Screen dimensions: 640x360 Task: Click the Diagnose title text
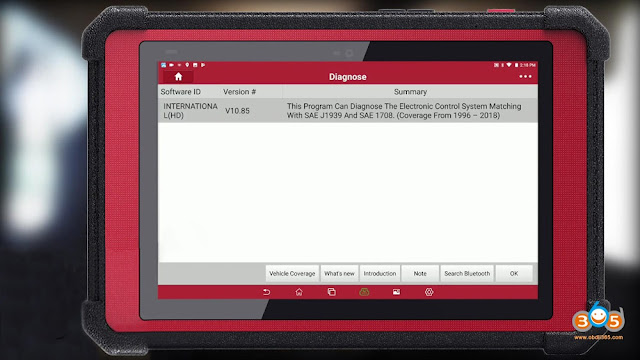pyautogui.click(x=348, y=77)
